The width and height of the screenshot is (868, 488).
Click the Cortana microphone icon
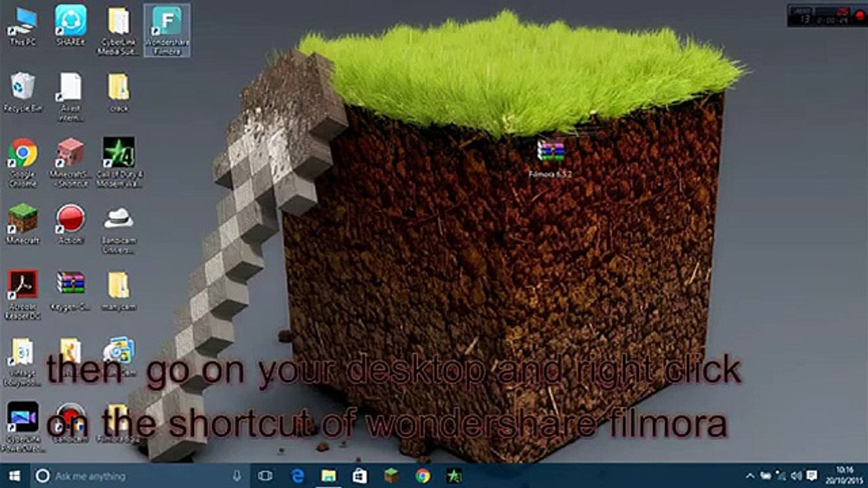pyautogui.click(x=237, y=476)
